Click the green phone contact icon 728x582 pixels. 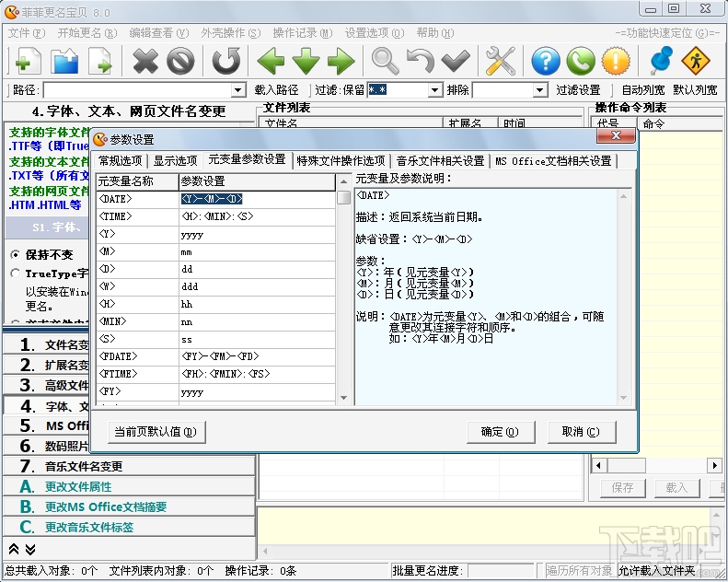click(x=581, y=61)
